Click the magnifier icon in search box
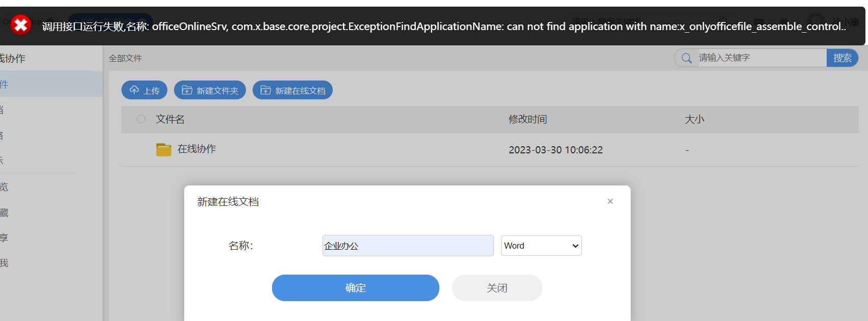This screenshot has width=868, height=321. point(687,58)
